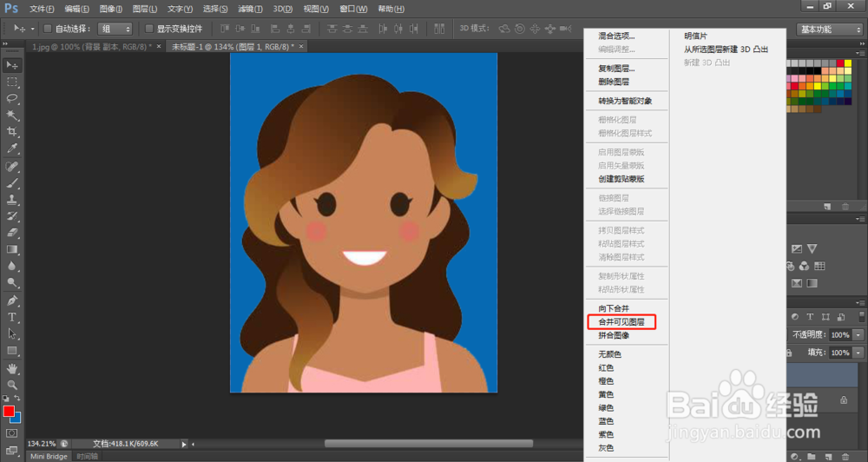Select the Clone Stamp tool
868x462 pixels.
point(11,200)
